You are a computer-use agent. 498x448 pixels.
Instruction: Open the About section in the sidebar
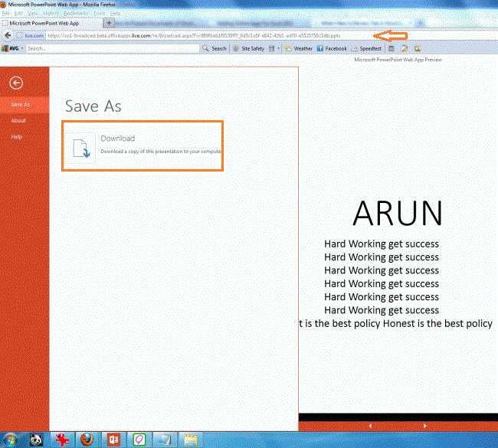click(18, 121)
